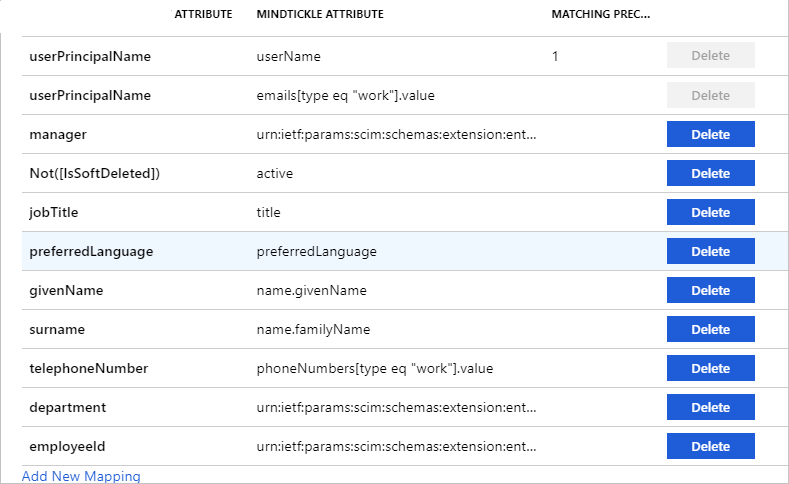789x484 pixels.
Task: Delete the employeeId mapping
Action: pyautogui.click(x=710, y=446)
